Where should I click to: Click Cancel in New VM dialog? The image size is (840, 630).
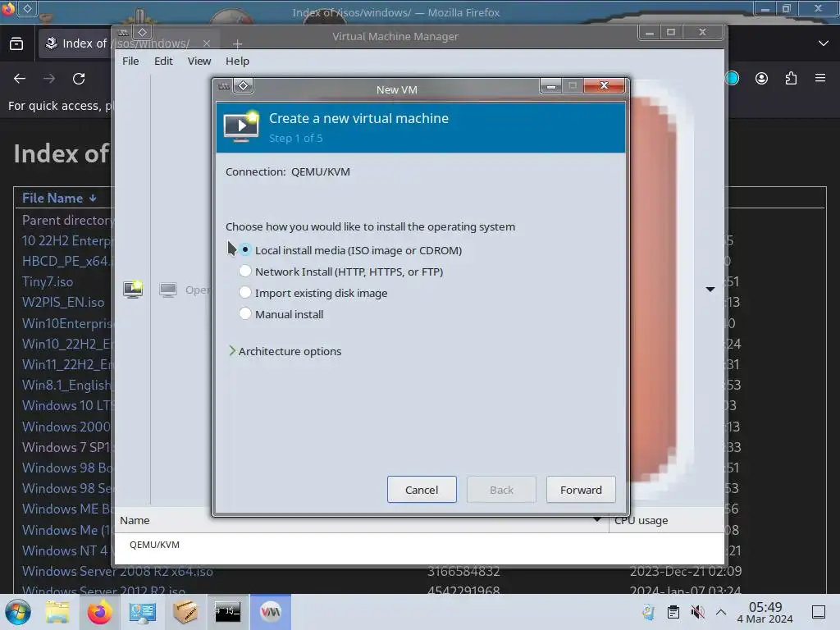point(422,490)
